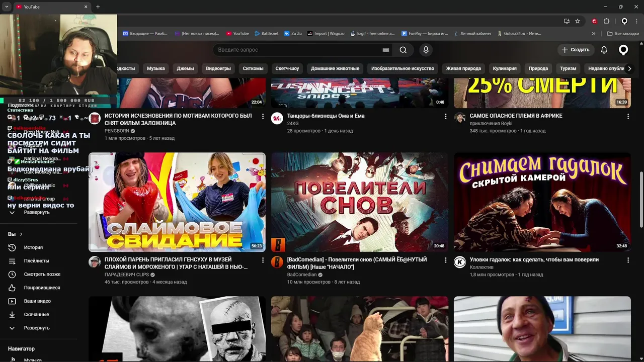Open BadComedian channel name link

tap(302, 275)
